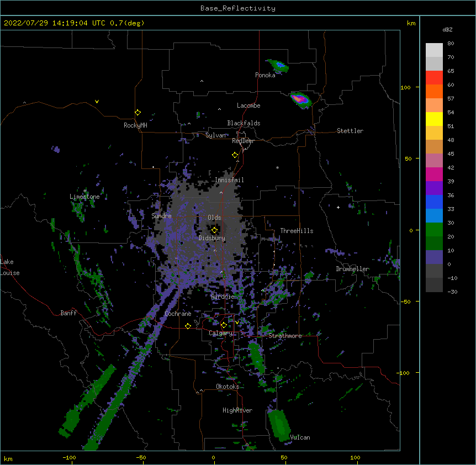Click the Calgary city label
This screenshot has height=465, width=476.
(220, 333)
